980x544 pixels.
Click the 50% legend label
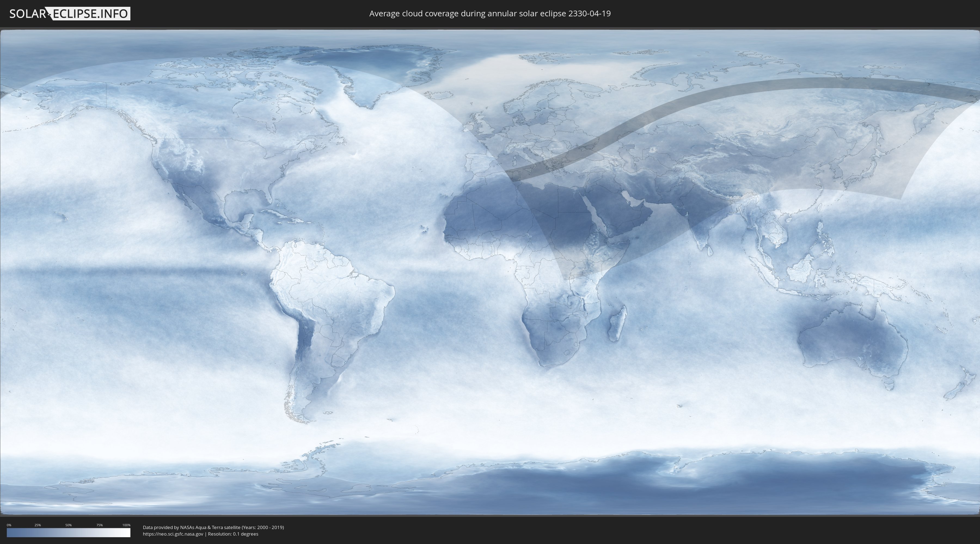[x=69, y=525]
